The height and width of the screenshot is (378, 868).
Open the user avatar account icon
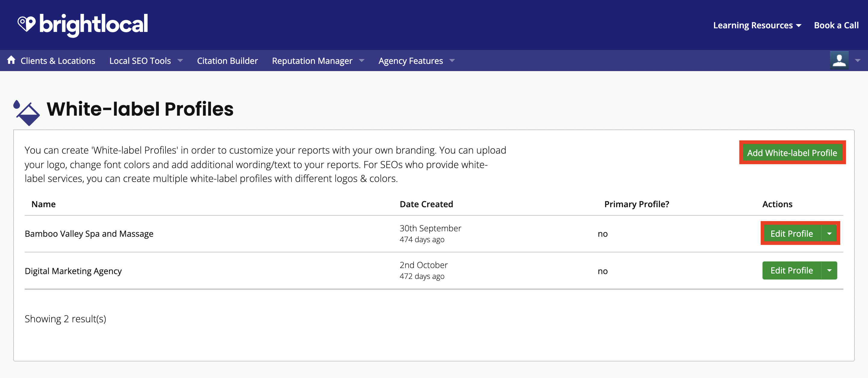[839, 60]
